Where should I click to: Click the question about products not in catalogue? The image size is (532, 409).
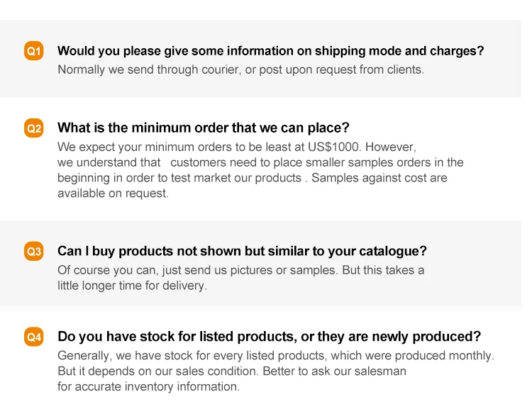(x=242, y=252)
